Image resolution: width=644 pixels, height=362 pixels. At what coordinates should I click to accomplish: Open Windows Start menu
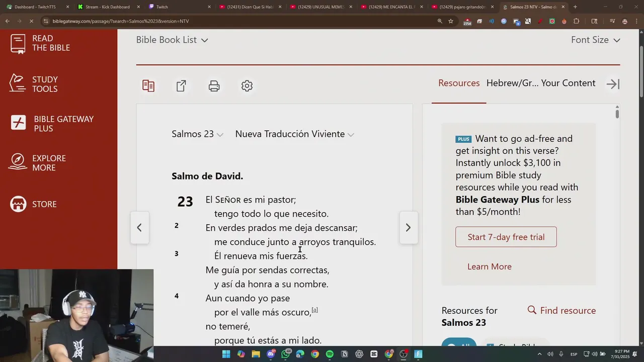pos(226,354)
